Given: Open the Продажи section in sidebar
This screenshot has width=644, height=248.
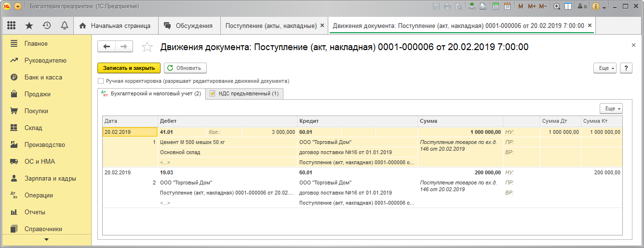Looking at the screenshot, I should [38, 94].
